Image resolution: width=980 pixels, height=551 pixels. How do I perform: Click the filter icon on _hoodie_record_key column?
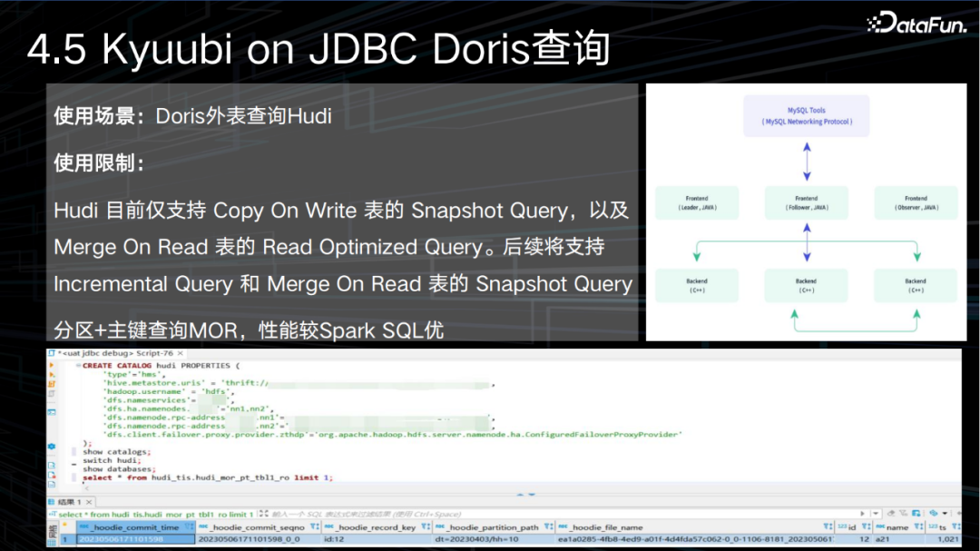pos(426,526)
